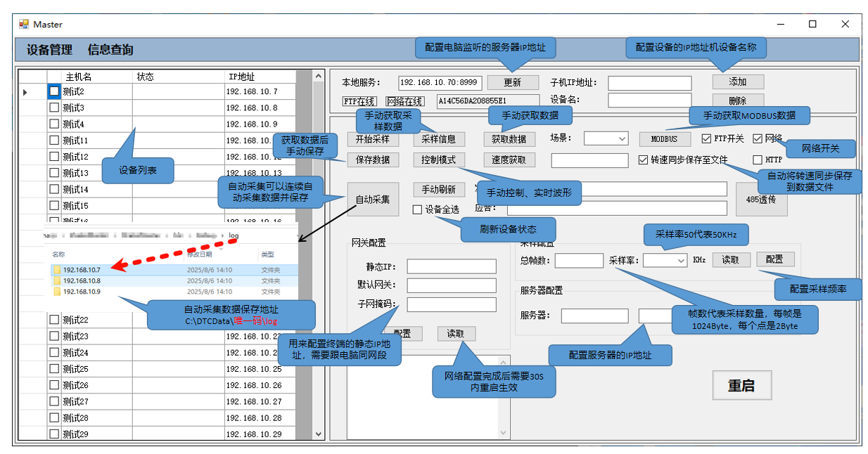Screen dimensions: 868x454
Task: Select the 192.168.10.8 folder icon
Action: pos(56,281)
